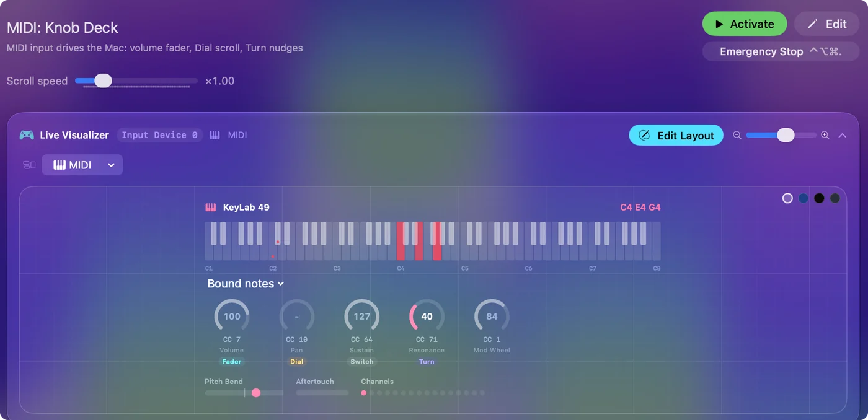Click the Turn tag under Resonance
Viewport: 868px width, 420px height.
coord(427,362)
